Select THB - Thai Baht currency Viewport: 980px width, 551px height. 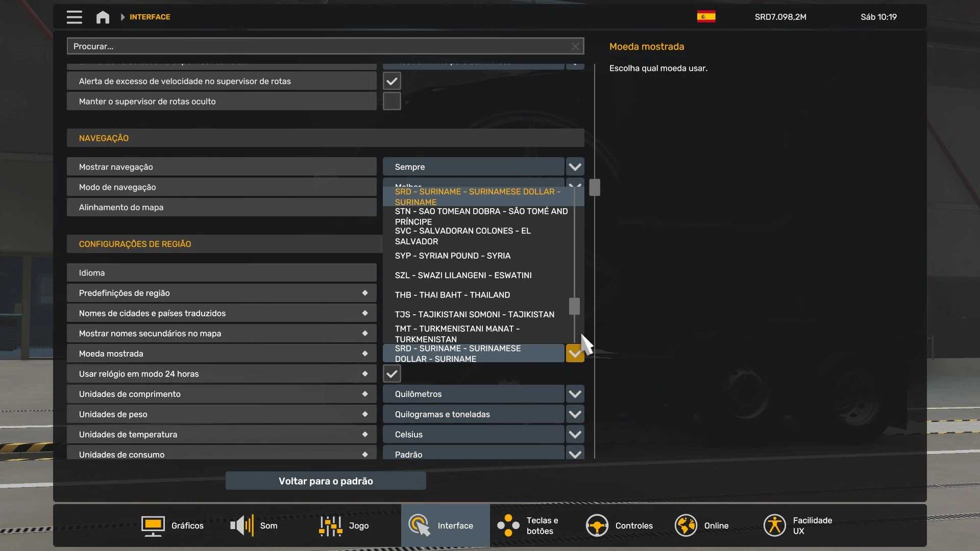452,295
